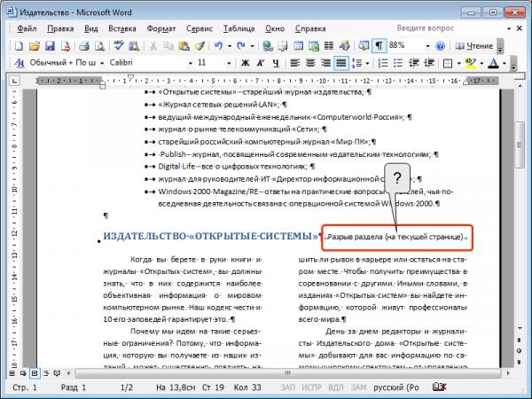This screenshot has height=399, width=532.
Task: Open the 88% zoom dropdown
Action: [x=427, y=46]
